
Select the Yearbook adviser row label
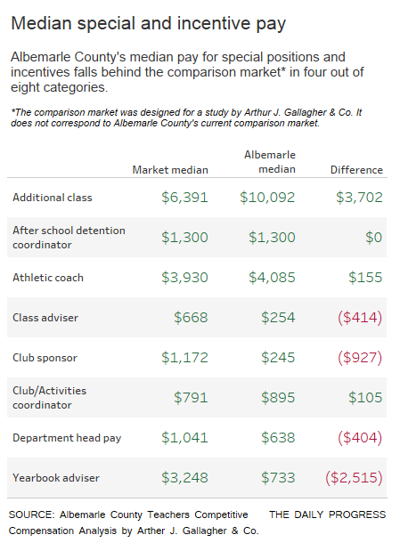56,478
